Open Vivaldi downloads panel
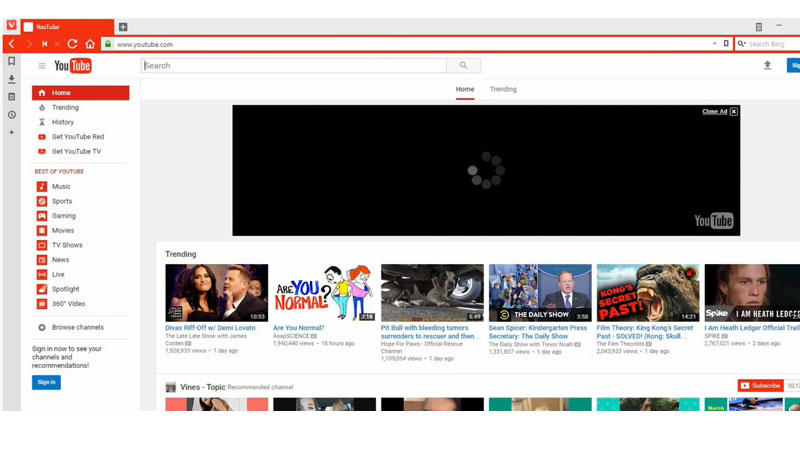Viewport: 800px width, 450px height. [11, 79]
